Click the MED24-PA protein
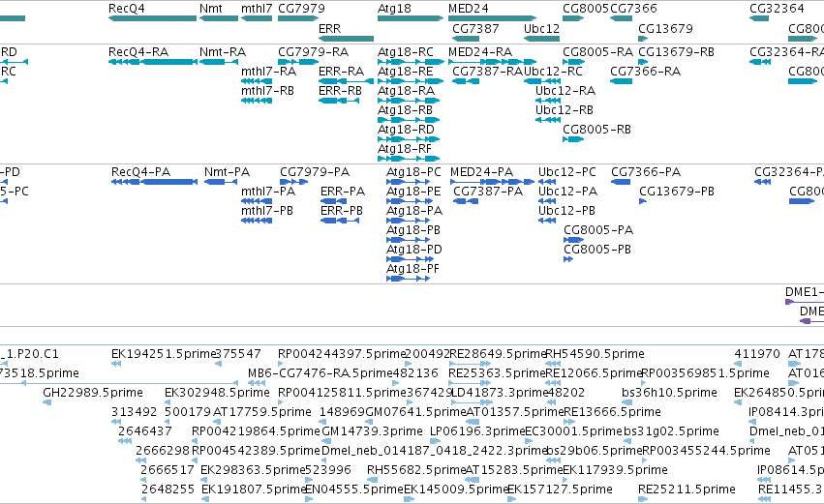Screen dimensions: 824x504 pyautogui.click(x=493, y=182)
